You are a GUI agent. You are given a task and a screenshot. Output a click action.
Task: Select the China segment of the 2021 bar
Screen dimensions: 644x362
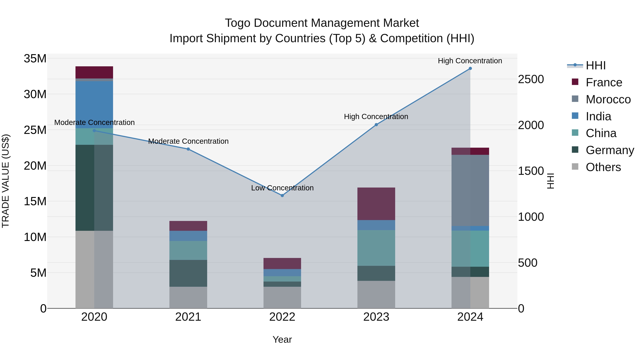click(188, 250)
